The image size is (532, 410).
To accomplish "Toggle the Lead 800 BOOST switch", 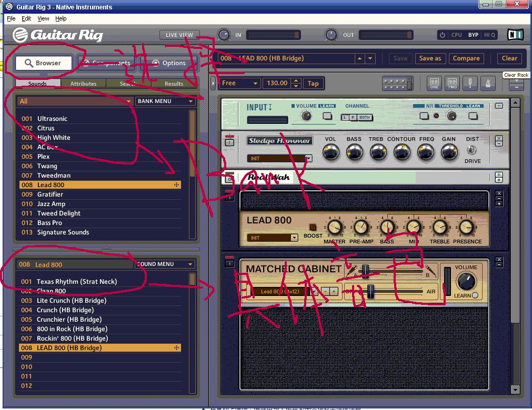I will 313,227.
